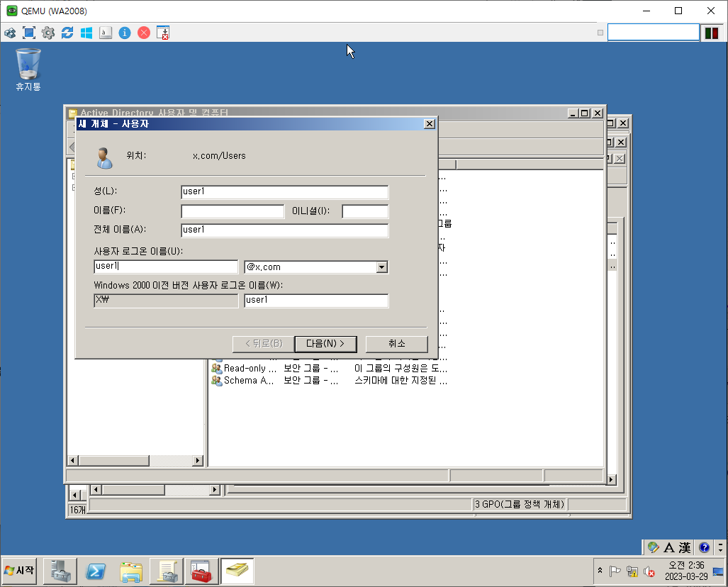728x587 pixels.
Task: Open Server Manager from the taskbar
Action: pyautogui.click(x=60, y=571)
